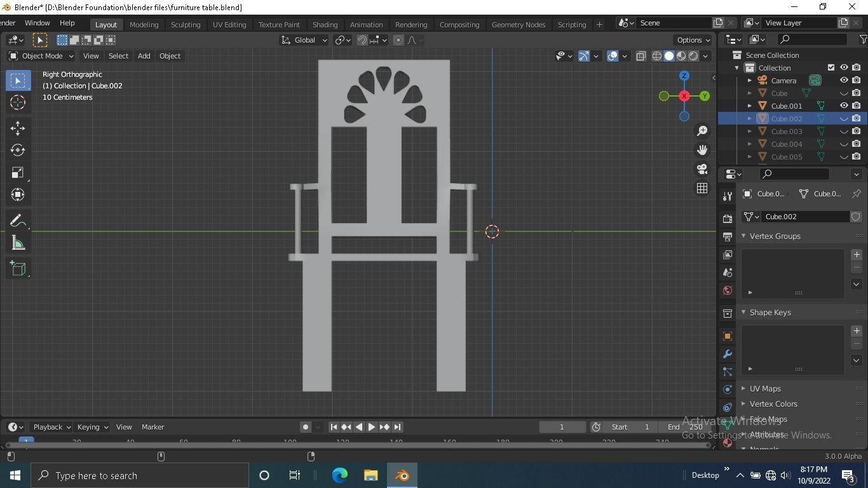Select the Rotate tool
This screenshot has width=868, height=488.
pyautogui.click(x=18, y=150)
